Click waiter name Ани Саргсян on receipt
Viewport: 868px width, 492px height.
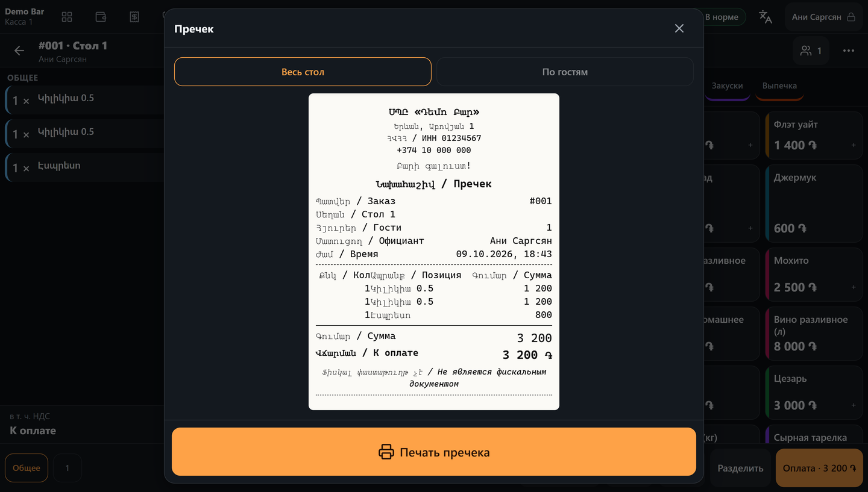pyautogui.click(x=521, y=241)
